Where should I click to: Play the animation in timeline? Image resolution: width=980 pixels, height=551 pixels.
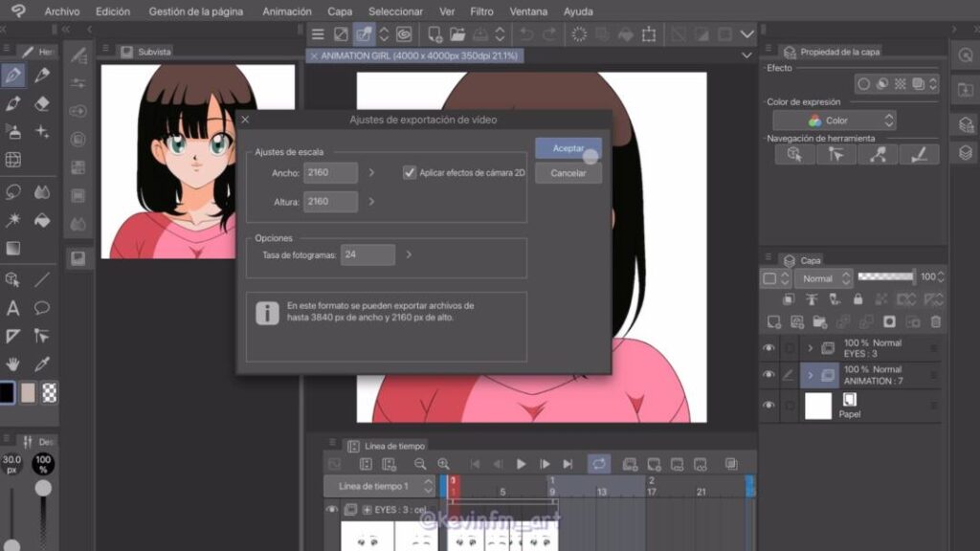521,464
